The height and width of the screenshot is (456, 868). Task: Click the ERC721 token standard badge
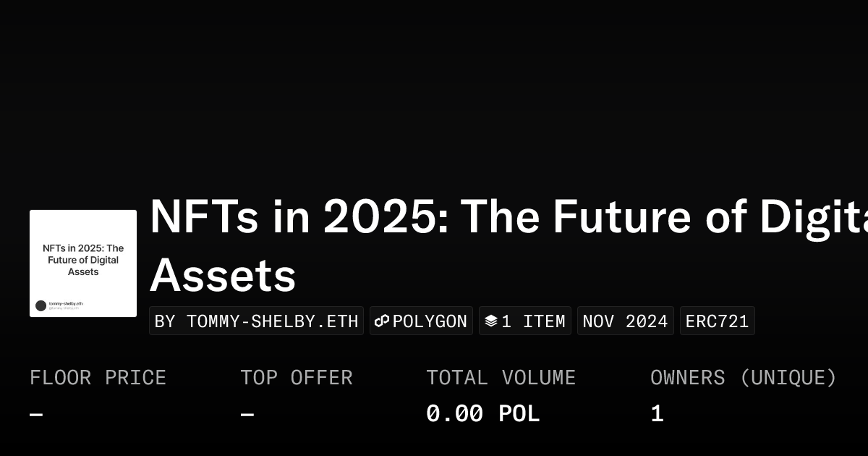(717, 321)
